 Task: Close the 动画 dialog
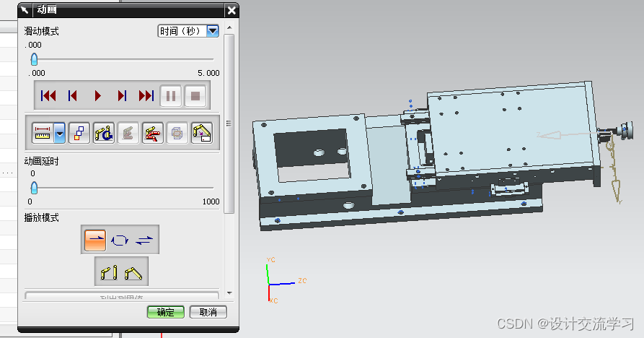231,10
